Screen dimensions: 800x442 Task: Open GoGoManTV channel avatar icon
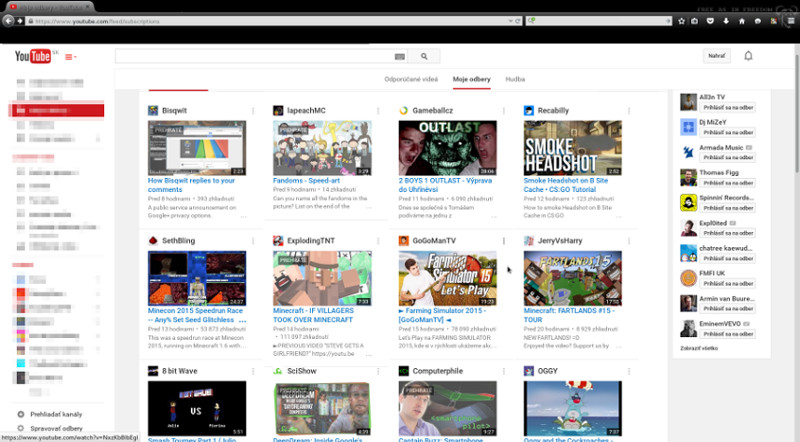click(x=404, y=240)
